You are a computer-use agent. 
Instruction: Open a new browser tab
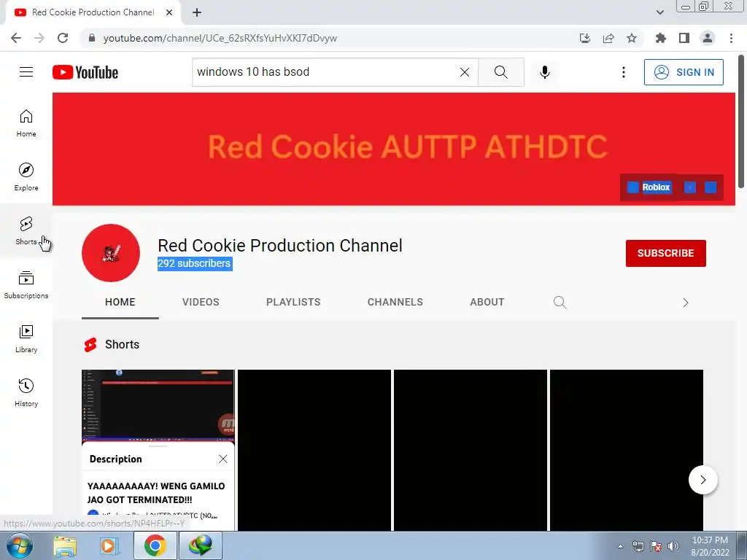click(197, 12)
